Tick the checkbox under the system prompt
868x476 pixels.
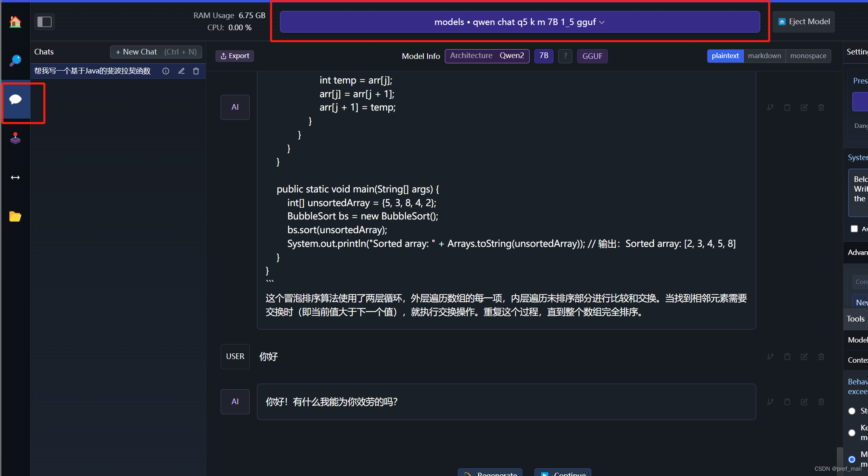[x=854, y=229]
